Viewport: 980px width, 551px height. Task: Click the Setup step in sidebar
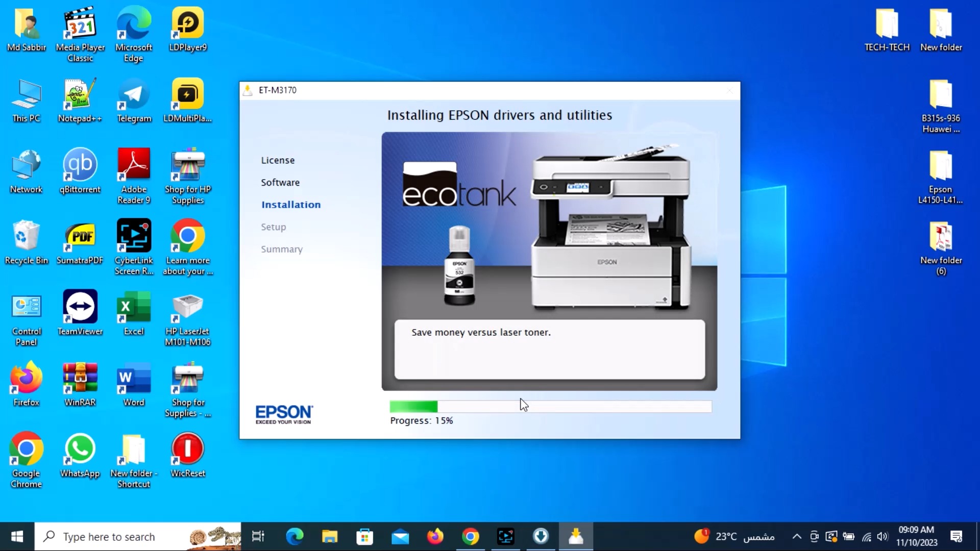[274, 227]
